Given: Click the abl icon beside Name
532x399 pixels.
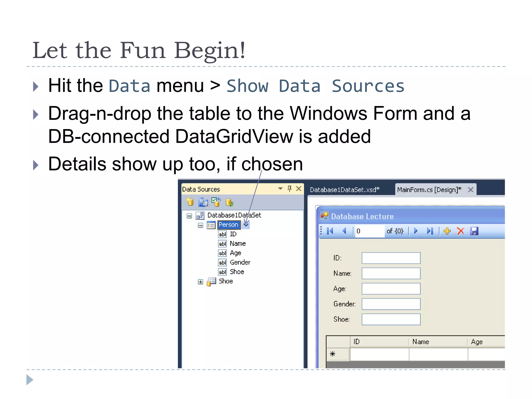Looking at the screenshot, I should (x=222, y=244).
